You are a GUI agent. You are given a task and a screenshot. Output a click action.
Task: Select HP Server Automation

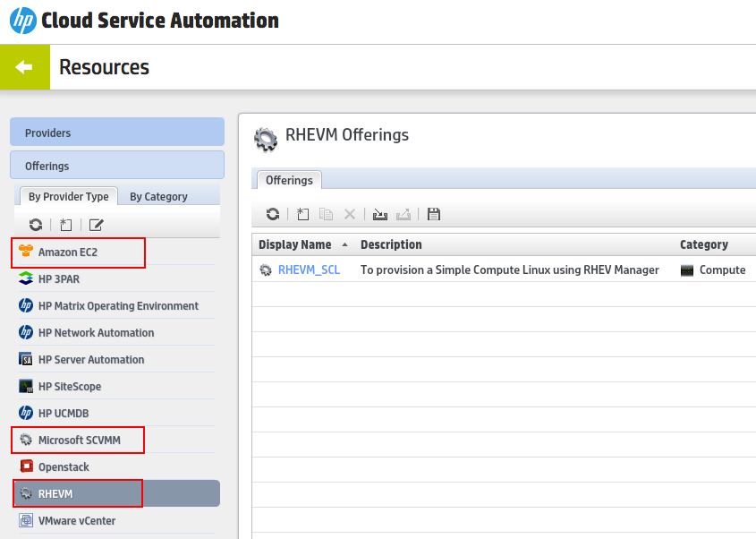pyautogui.click(x=116, y=360)
